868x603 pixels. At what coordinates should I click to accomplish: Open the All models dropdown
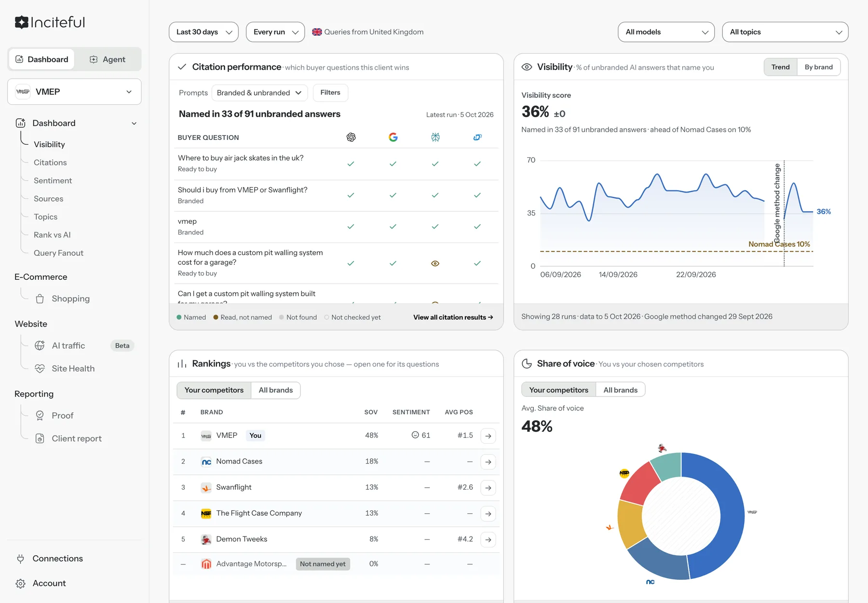coord(666,32)
